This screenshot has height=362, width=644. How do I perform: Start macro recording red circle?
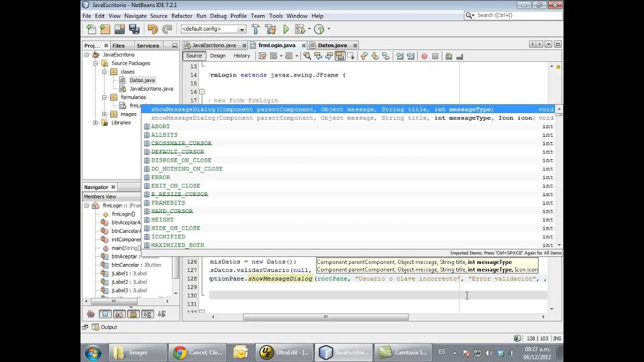point(424,56)
